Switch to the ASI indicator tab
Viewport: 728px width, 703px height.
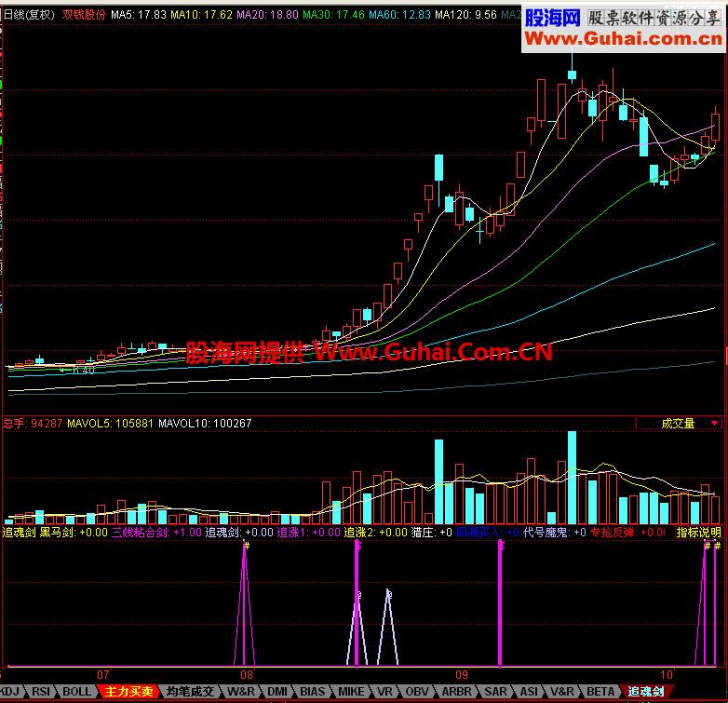pos(529,692)
